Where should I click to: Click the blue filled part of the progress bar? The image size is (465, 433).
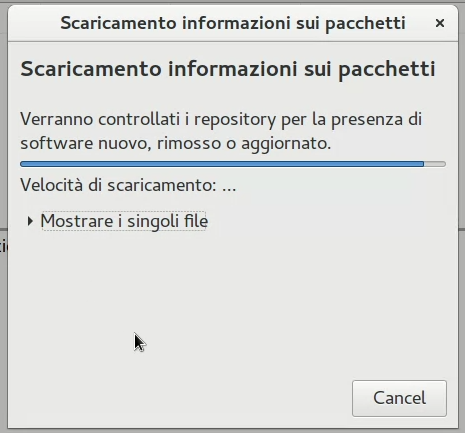(x=222, y=164)
